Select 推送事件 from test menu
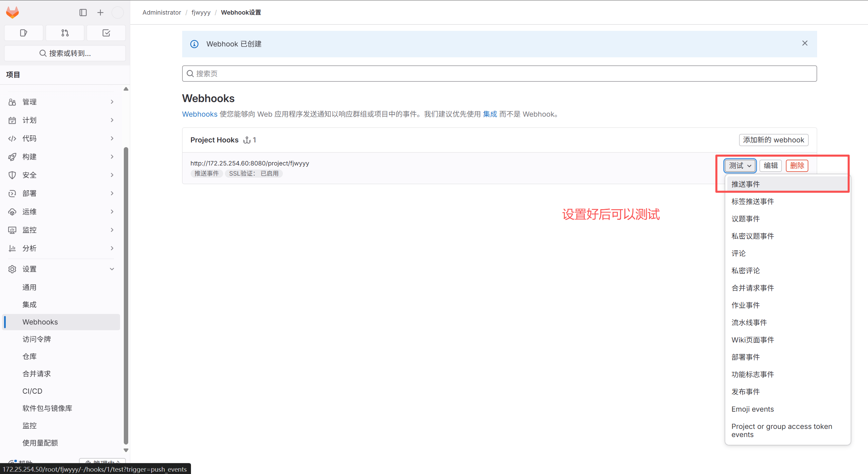Image resolution: width=868 pixels, height=474 pixels. pos(746,184)
